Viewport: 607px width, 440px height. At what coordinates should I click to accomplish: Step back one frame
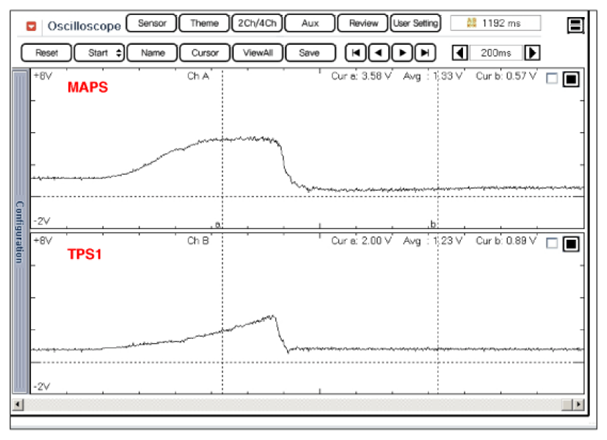point(379,53)
